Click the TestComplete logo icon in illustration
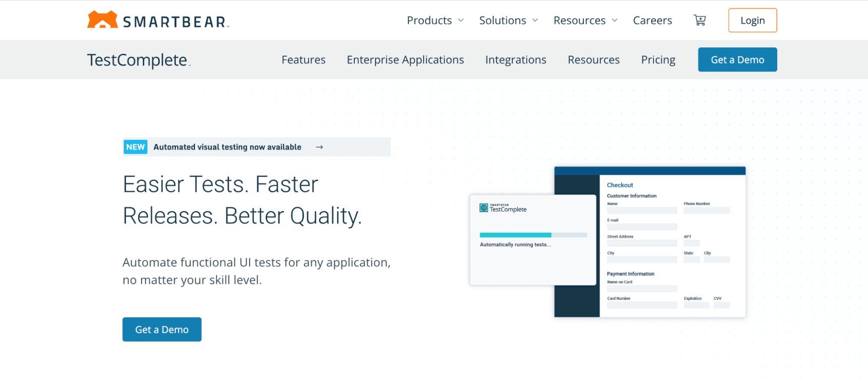868x385 pixels. click(484, 208)
